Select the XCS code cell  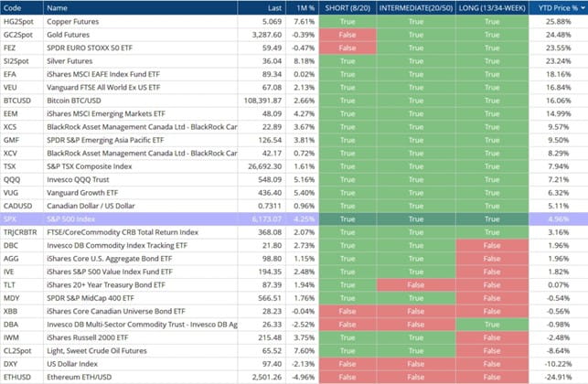click(22, 127)
